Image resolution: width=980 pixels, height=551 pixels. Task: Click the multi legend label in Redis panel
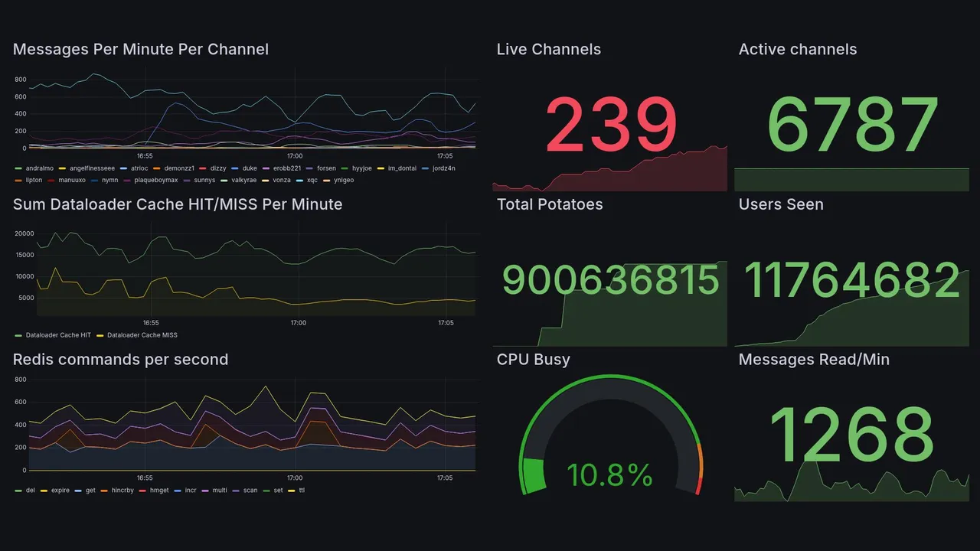click(220, 490)
